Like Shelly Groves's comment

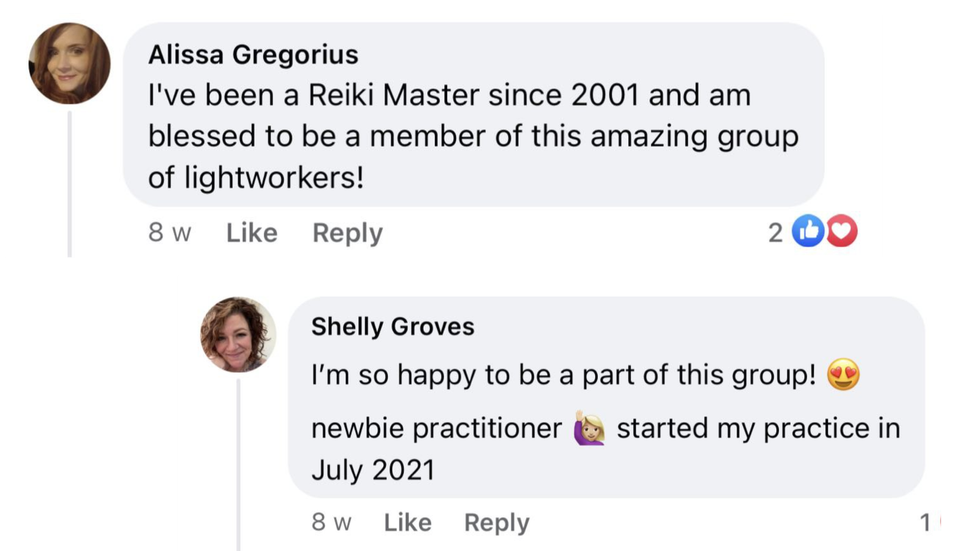point(407,522)
